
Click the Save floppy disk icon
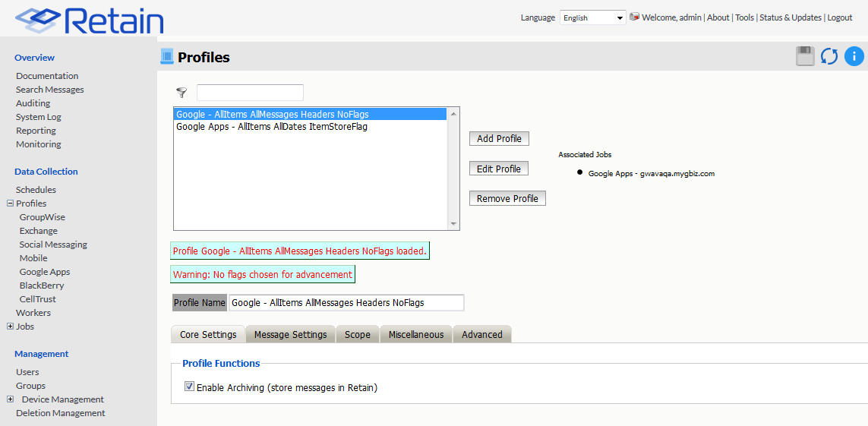coord(805,56)
